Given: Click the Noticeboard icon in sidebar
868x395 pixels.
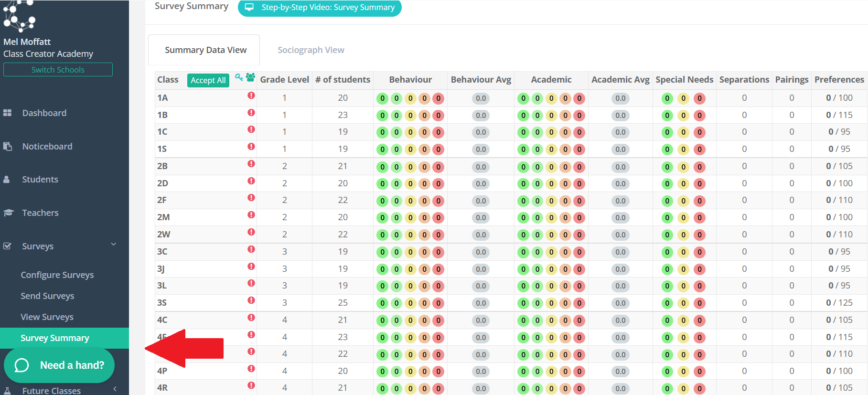Looking at the screenshot, I should click(7, 146).
